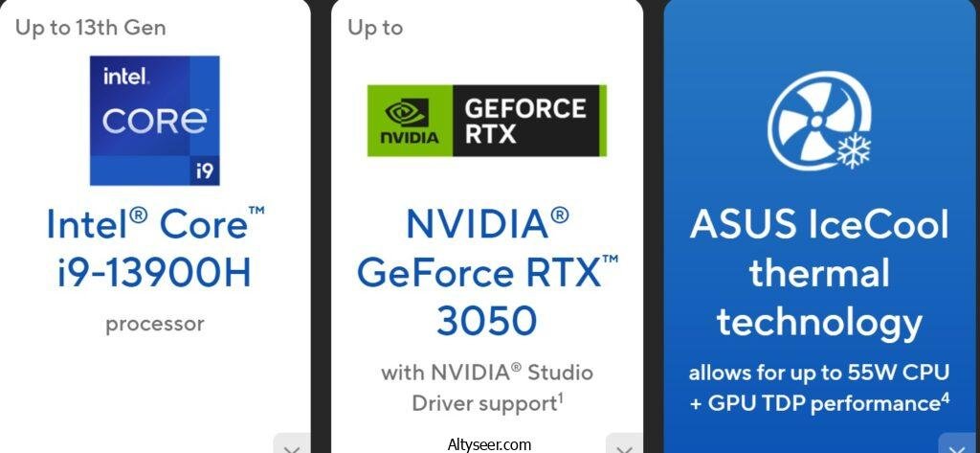Click the 'processor' caption under i9-13900H
The height and width of the screenshot is (453, 980).
[x=155, y=324]
